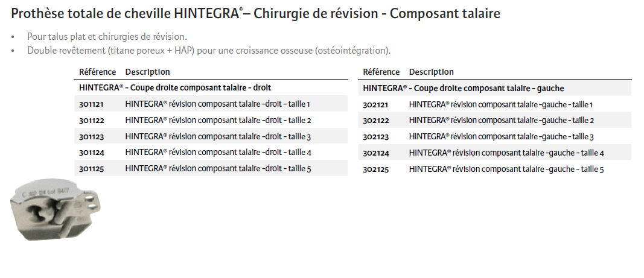644x278 pixels.
Task: Select reference number 301123
Action: click(x=91, y=136)
